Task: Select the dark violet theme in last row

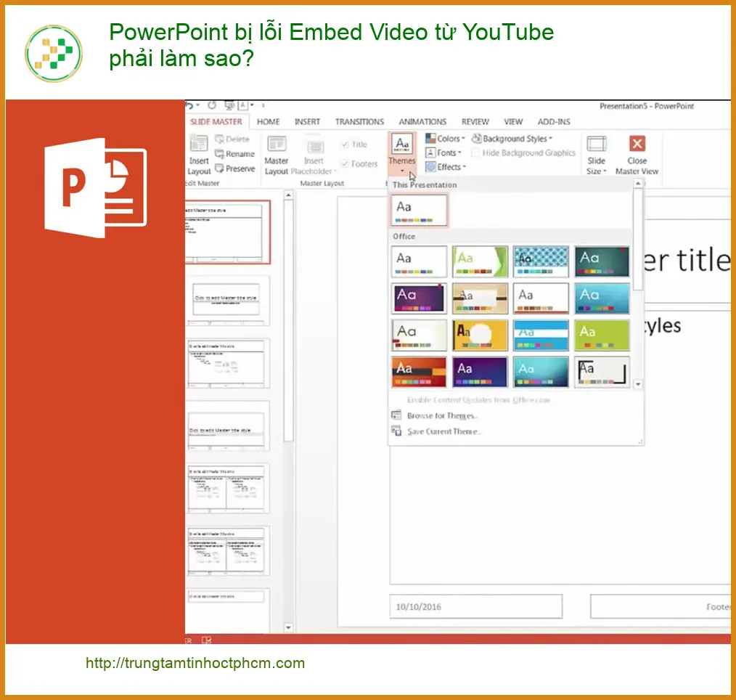Action: 480,372
